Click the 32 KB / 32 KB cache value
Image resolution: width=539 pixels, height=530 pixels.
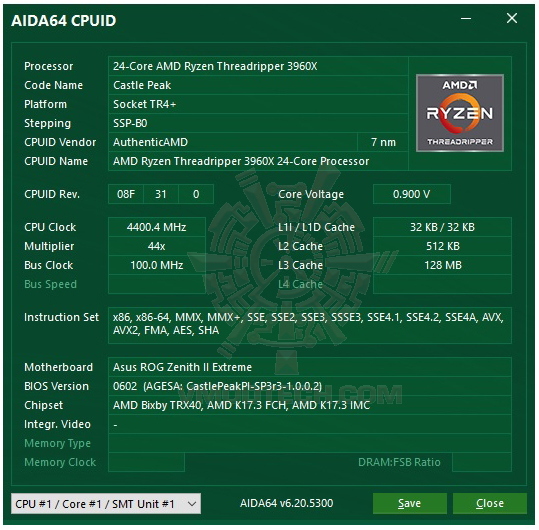(442, 227)
